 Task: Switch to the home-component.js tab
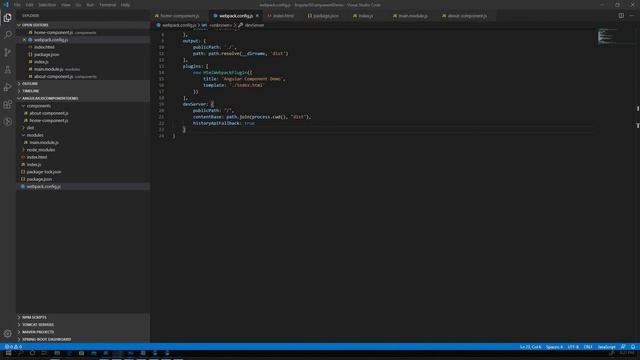click(x=179, y=16)
